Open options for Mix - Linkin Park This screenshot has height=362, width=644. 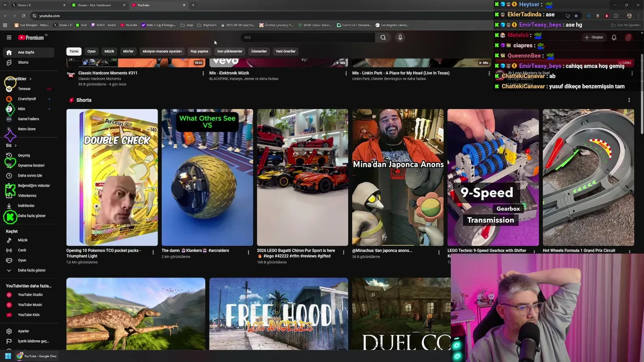point(489,73)
